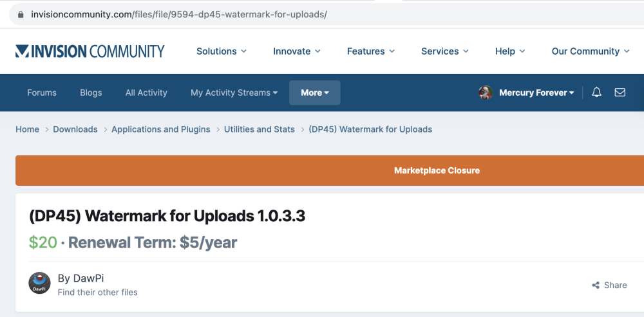The height and width of the screenshot is (317, 644).
Task: Open the Forums tab
Action: coord(42,93)
